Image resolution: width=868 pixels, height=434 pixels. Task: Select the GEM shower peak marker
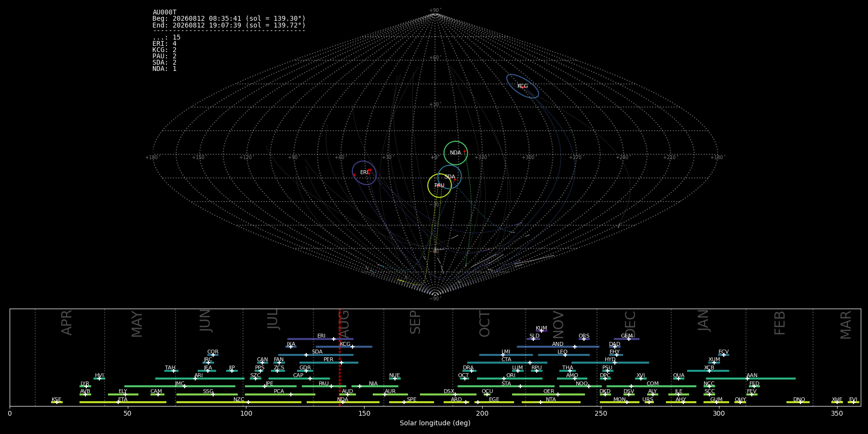[628, 339]
